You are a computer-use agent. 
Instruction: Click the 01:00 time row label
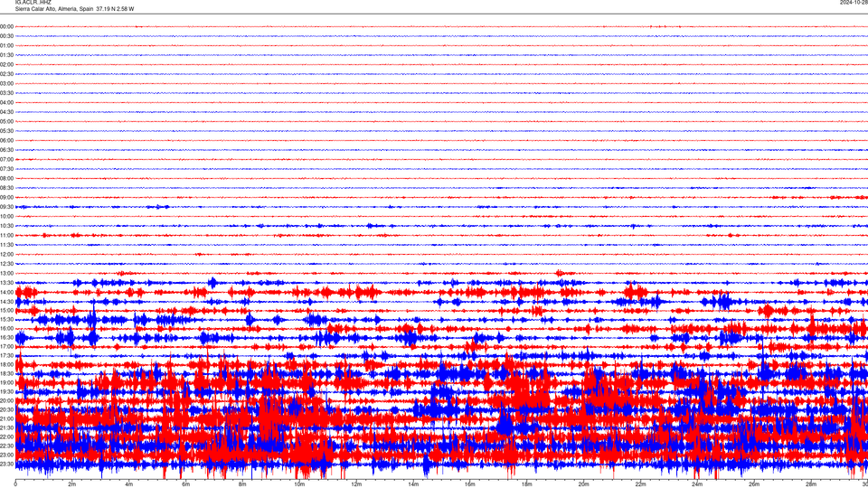(6, 45)
